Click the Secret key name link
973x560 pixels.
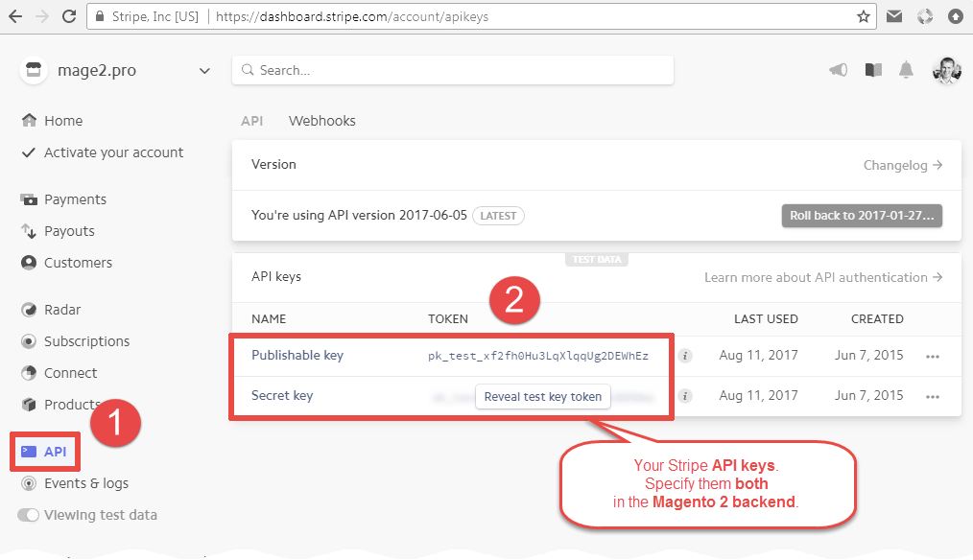tap(282, 396)
